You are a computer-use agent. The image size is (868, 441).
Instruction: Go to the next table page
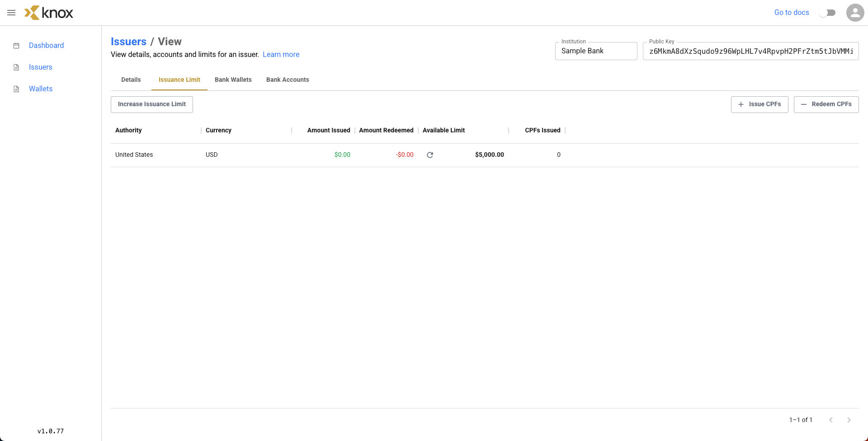[x=849, y=420]
